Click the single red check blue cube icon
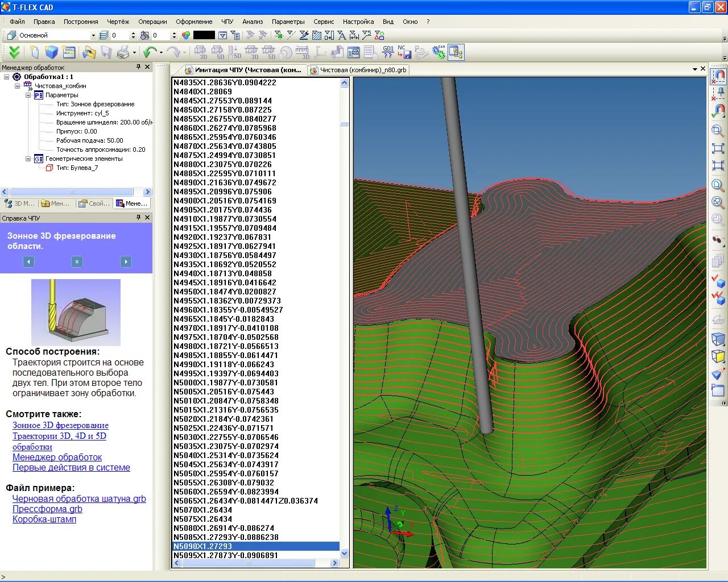The image size is (728, 582). (x=718, y=280)
